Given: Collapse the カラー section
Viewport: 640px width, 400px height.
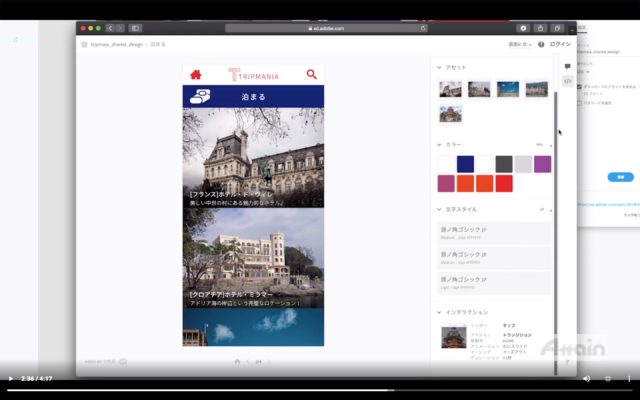Looking at the screenshot, I should [439, 145].
